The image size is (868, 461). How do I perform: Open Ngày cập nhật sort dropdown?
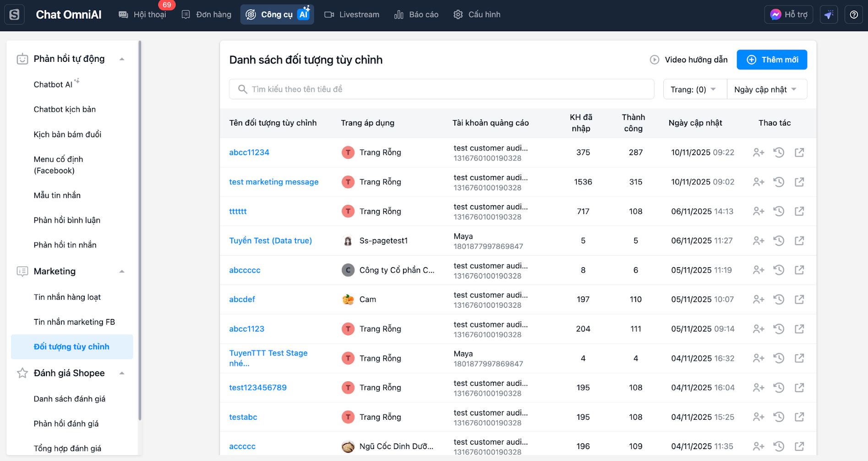[x=766, y=89]
